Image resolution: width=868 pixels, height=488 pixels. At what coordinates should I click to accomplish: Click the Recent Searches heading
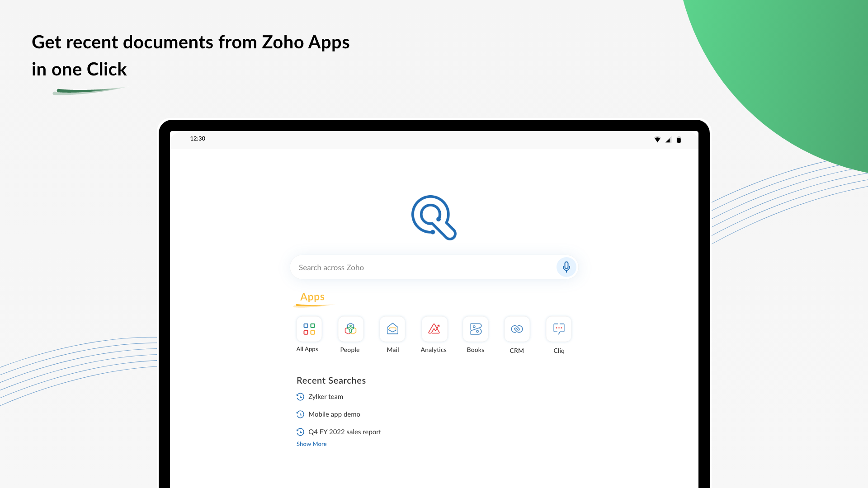331,380
